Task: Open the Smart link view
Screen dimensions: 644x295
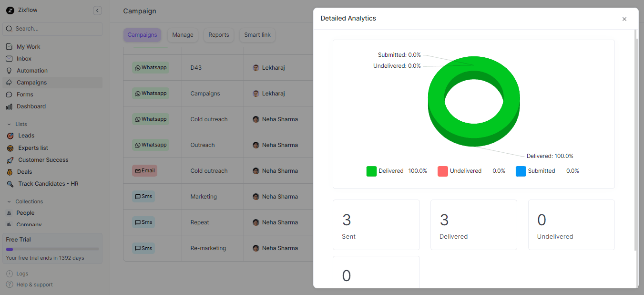Action: 257,34
